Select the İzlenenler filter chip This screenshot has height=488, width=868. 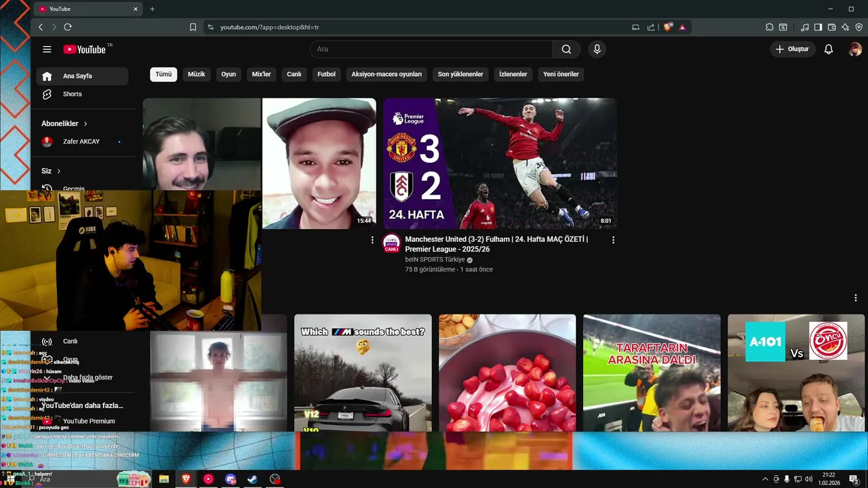point(513,74)
